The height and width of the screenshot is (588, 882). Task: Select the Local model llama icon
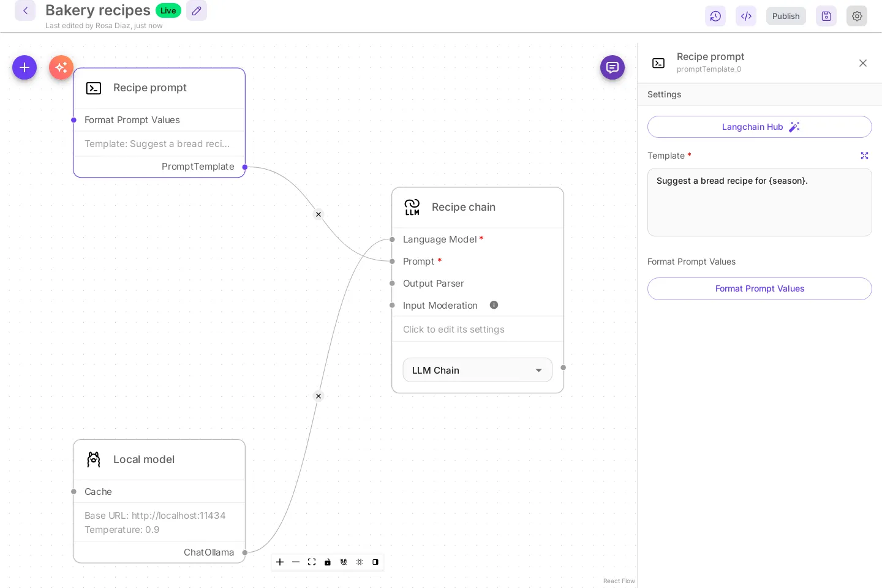click(94, 459)
